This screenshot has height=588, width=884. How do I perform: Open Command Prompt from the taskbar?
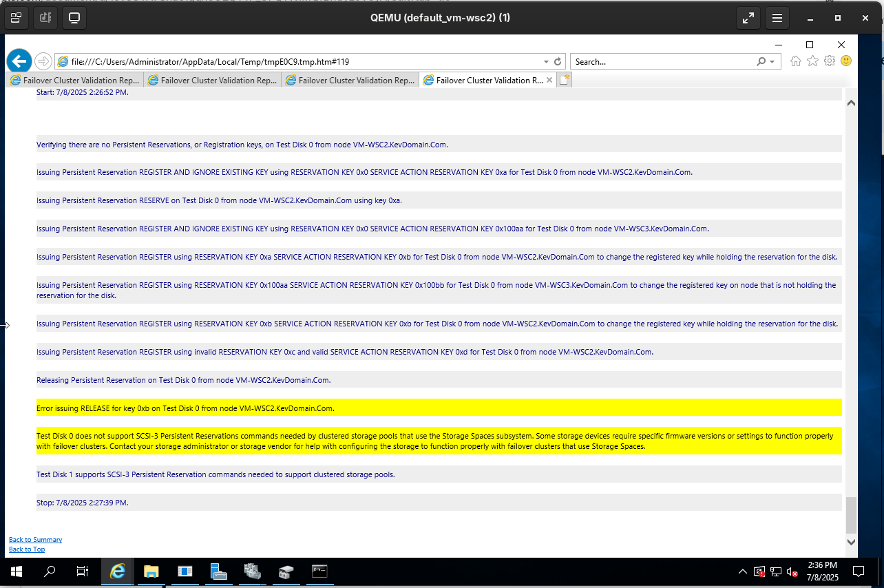coord(319,571)
